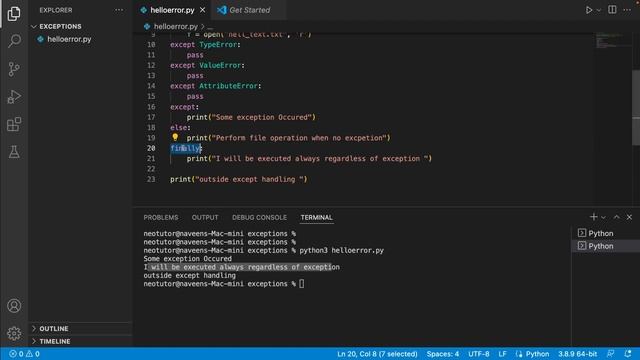The height and width of the screenshot is (360, 640).
Task: Click helloerror.py in breadcrumb path
Action: tap(176, 27)
